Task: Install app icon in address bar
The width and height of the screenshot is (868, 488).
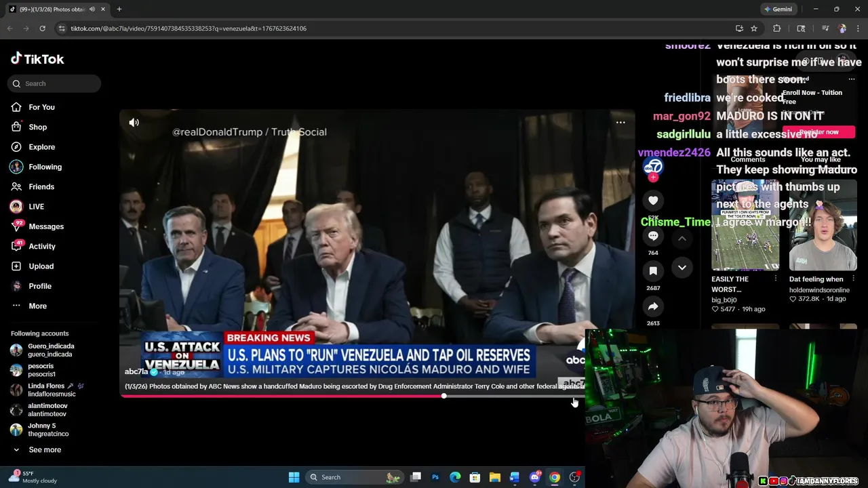Action: [739, 28]
